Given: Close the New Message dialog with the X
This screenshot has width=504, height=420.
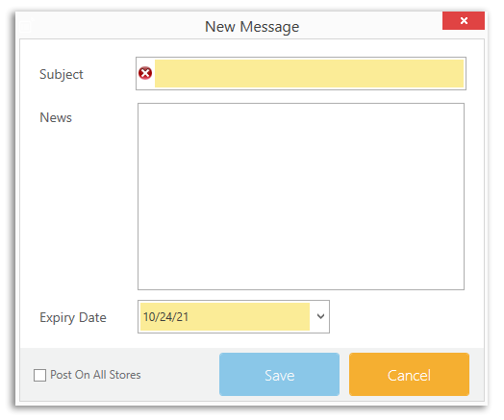Looking at the screenshot, I should click(x=464, y=20).
